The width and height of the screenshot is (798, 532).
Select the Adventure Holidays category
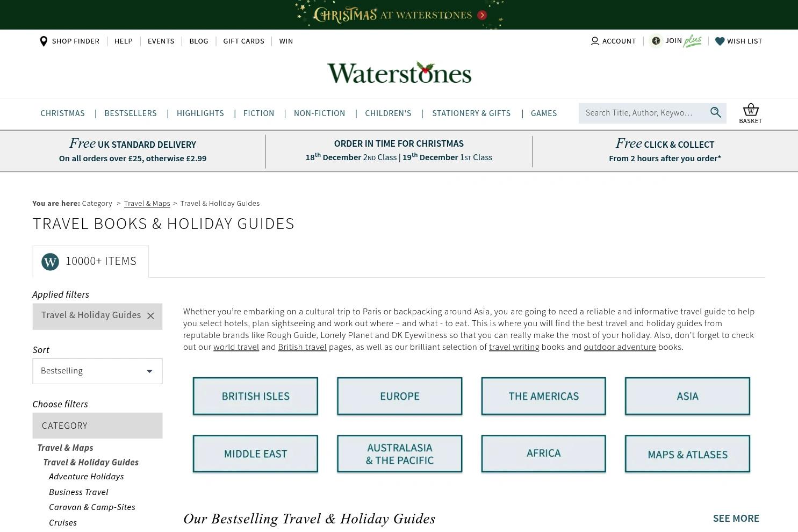[86, 477]
